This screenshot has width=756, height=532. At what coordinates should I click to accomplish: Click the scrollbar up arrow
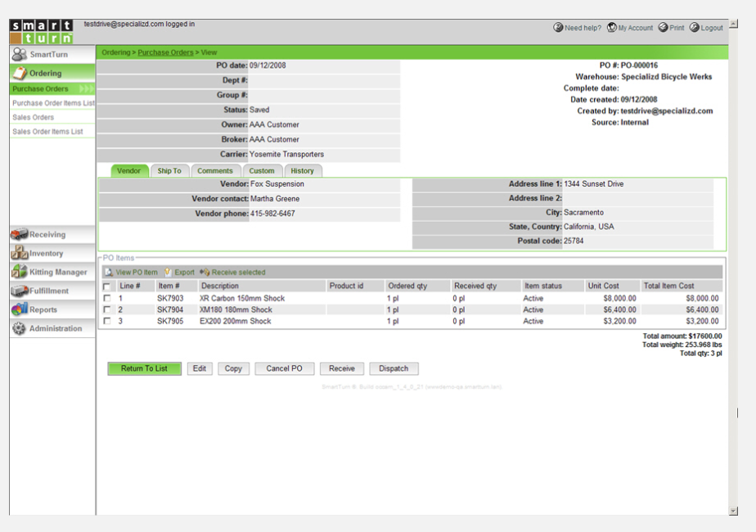point(733,24)
